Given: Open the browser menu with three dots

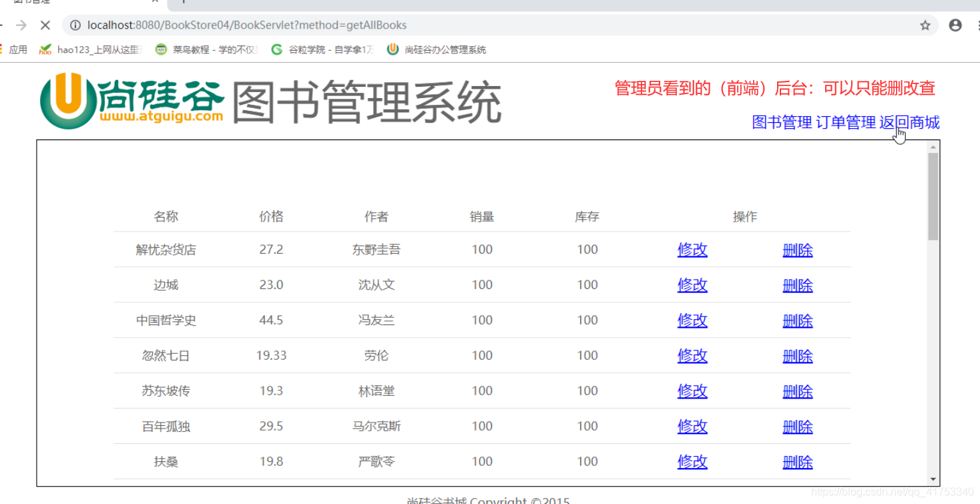Looking at the screenshot, I should coord(977,25).
